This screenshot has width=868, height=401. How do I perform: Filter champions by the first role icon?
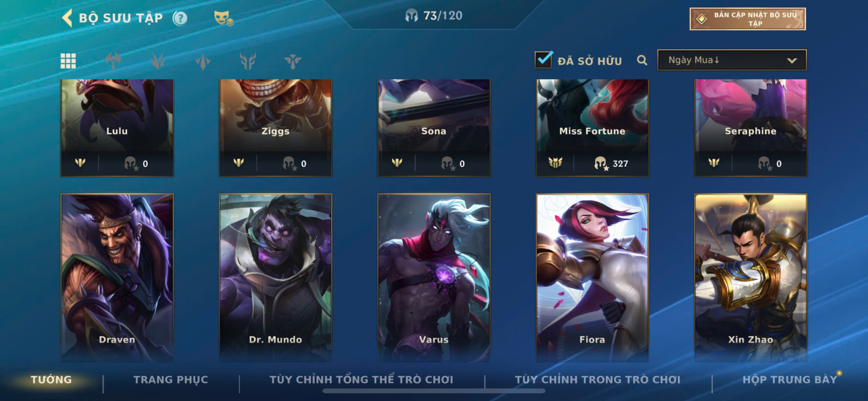tap(113, 61)
